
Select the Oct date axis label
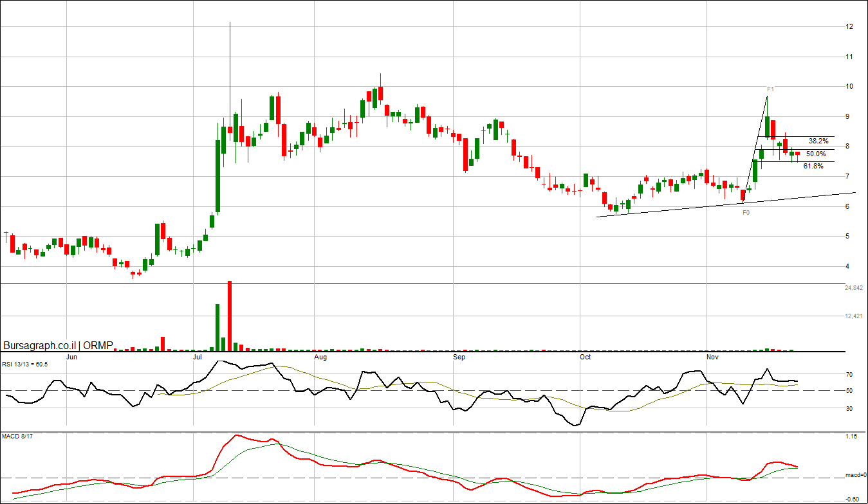point(585,356)
